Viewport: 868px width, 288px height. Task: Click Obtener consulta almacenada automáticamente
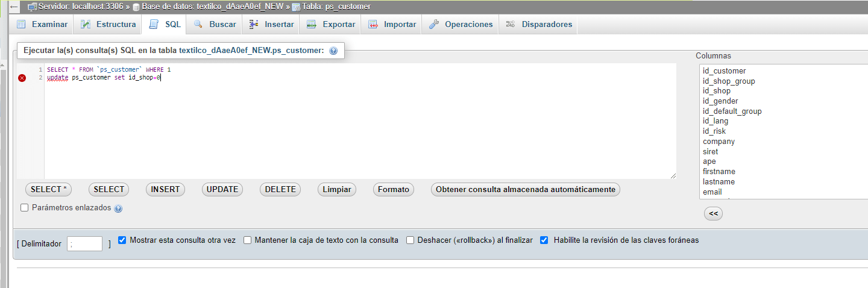click(526, 189)
